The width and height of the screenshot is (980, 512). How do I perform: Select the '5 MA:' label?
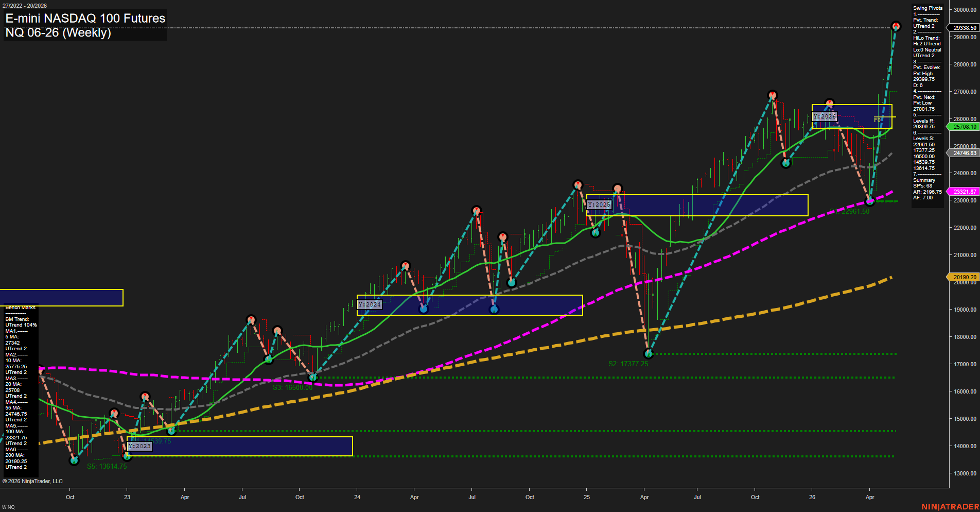pos(12,336)
